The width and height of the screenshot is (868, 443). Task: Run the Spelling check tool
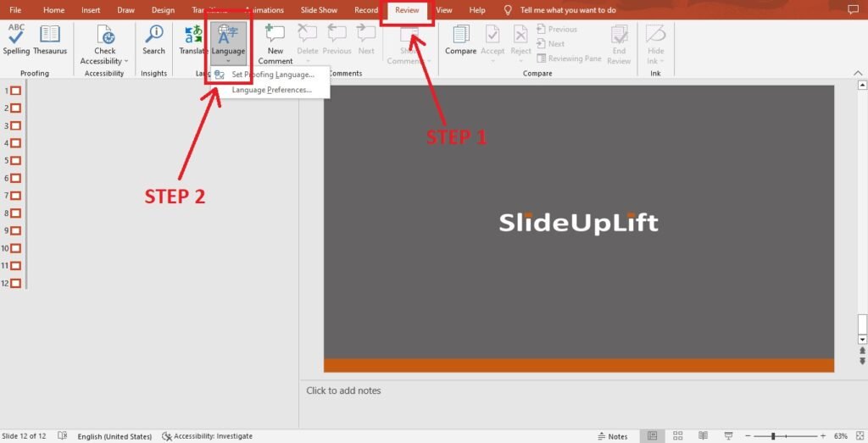coord(16,39)
